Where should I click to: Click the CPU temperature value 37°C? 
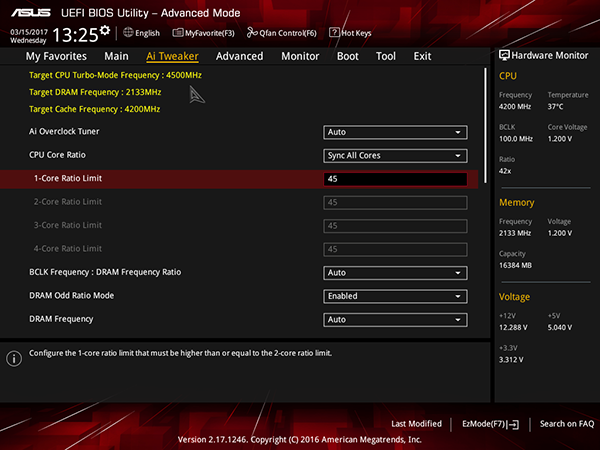555,107
